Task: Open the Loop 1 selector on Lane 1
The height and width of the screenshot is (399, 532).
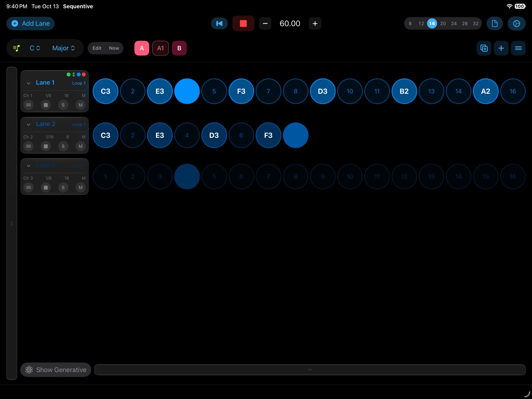Action: pyautogui.click(x=79, y=83)
